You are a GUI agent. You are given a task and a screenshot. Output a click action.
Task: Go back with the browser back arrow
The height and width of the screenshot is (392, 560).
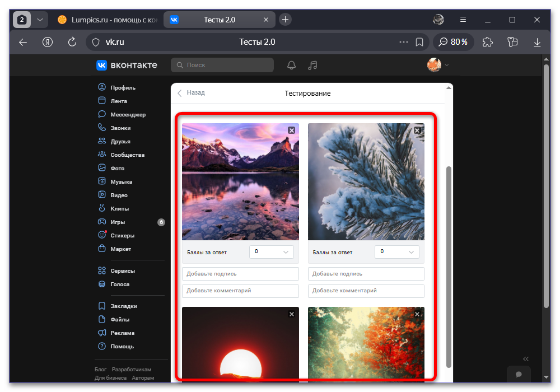23,42
